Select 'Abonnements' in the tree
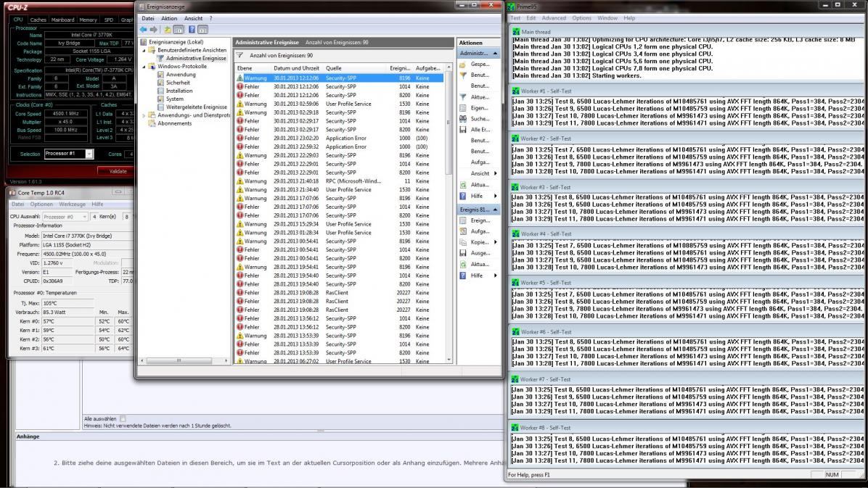 (x=174, y=123)
